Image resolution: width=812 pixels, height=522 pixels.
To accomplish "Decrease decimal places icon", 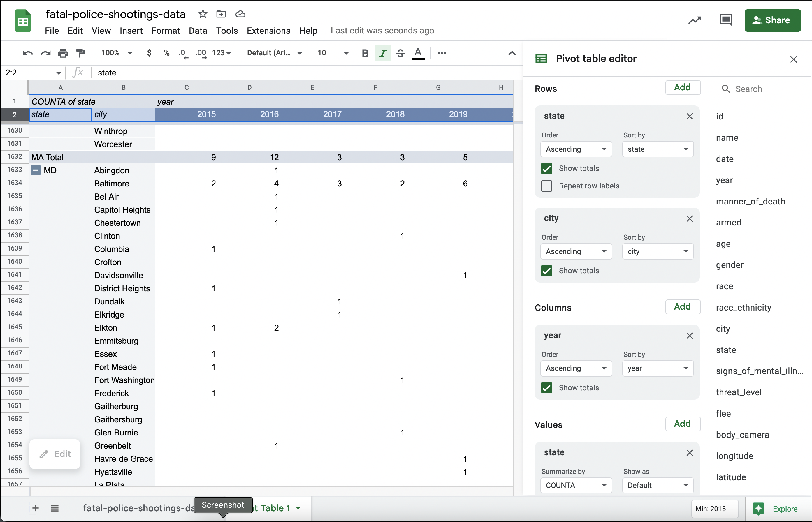I will tap(183, 53).
